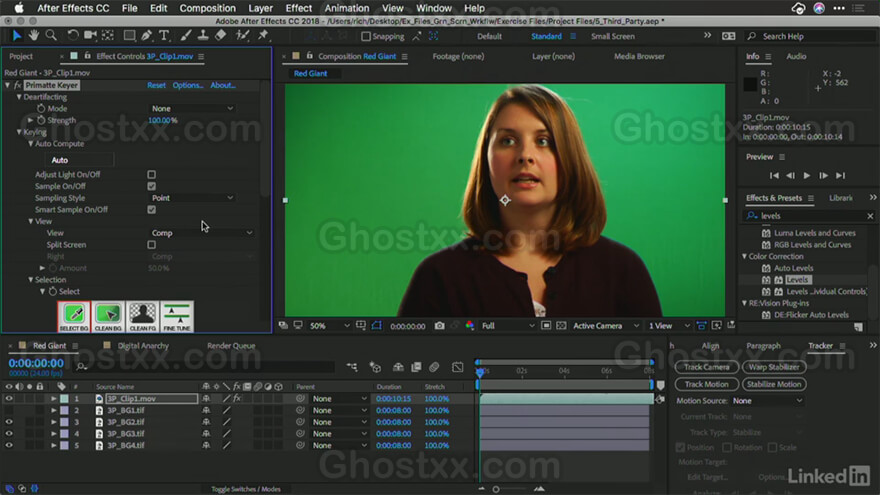Open the Graph Editor icon
The height and width of the screenshot is (495, 880).
point(457,367)
